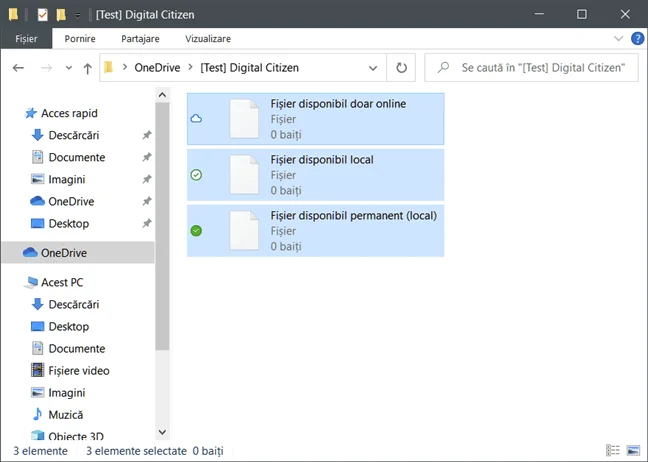Open pinned Desktop under Acces rapid
Screen dimensions: 648x462
69,224
